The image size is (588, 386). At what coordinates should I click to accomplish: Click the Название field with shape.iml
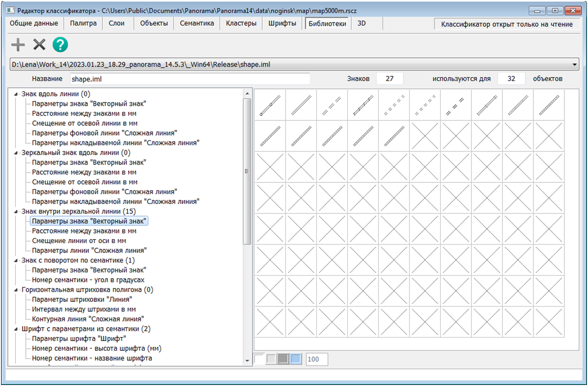[x=189, y=79]
